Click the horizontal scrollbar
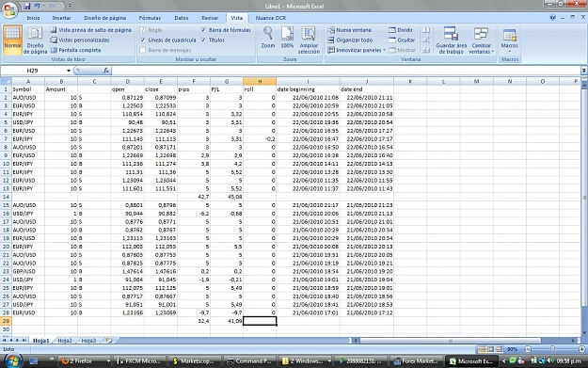This screenshot has height=368, width=588. 451,341
